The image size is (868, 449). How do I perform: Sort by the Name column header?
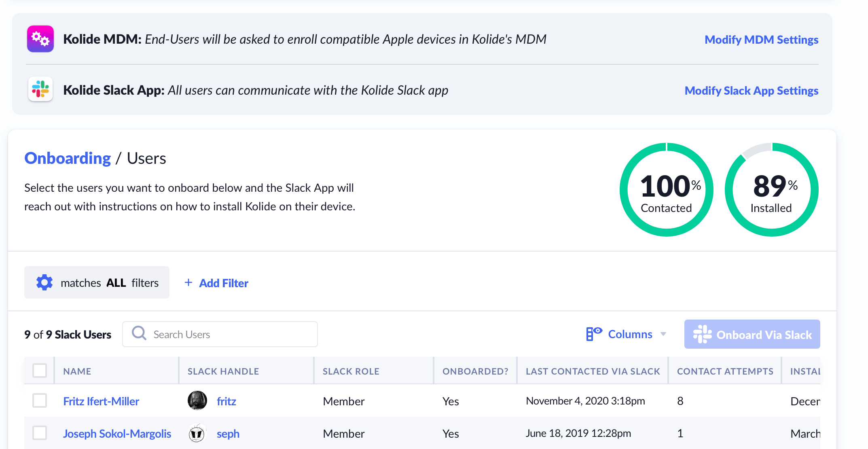77,371
